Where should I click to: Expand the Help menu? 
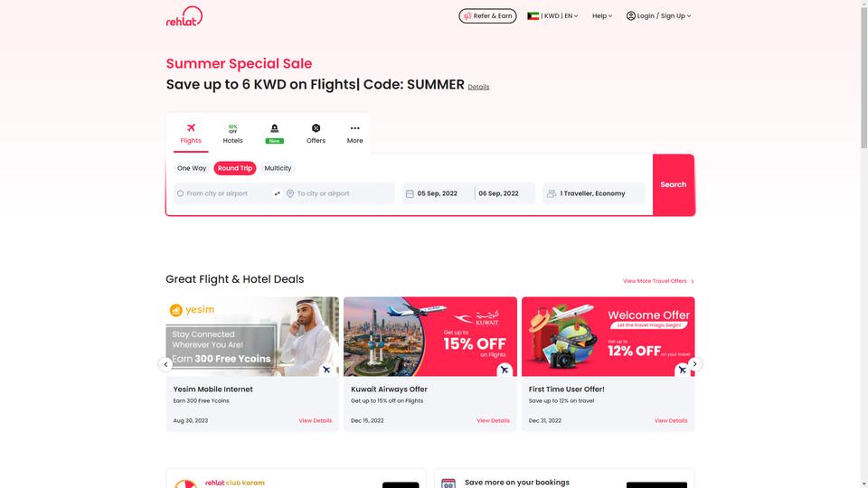602,16
